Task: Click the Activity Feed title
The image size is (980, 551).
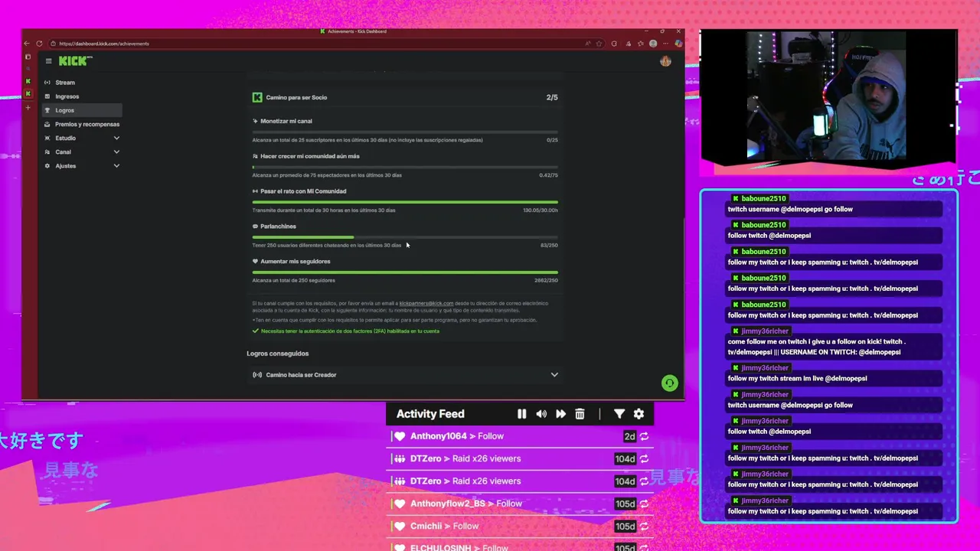Action: pyautogui.click(x=430, y=414)
